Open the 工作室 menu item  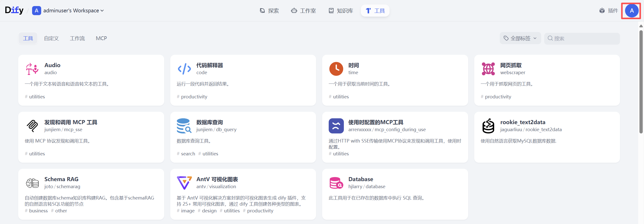303,11
